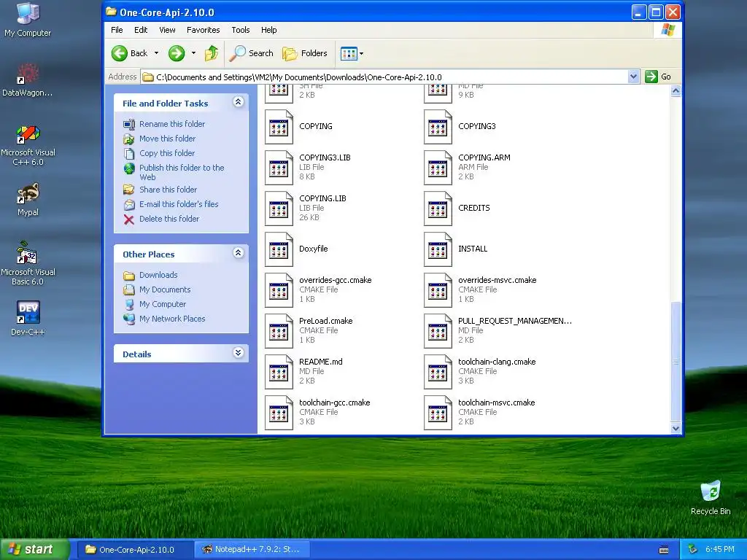Click the green Forward arrow icon
The image size is (747, 560).
(177, 53)
